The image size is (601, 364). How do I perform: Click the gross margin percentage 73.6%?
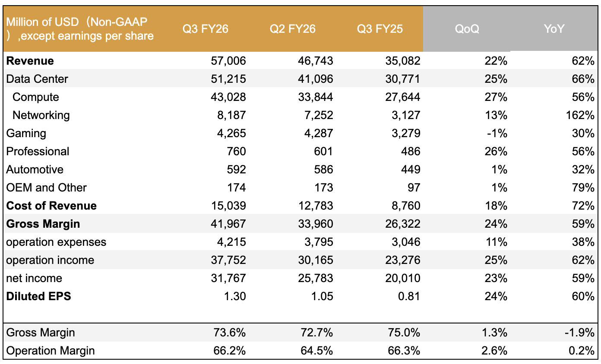(x=229, y=333)
